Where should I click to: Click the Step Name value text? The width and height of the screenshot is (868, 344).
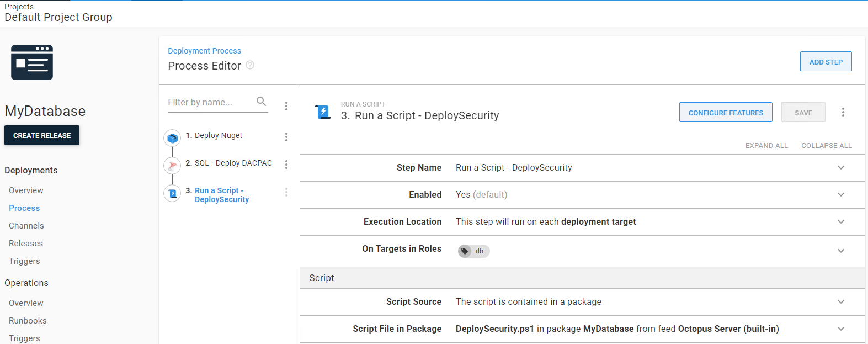514,168
